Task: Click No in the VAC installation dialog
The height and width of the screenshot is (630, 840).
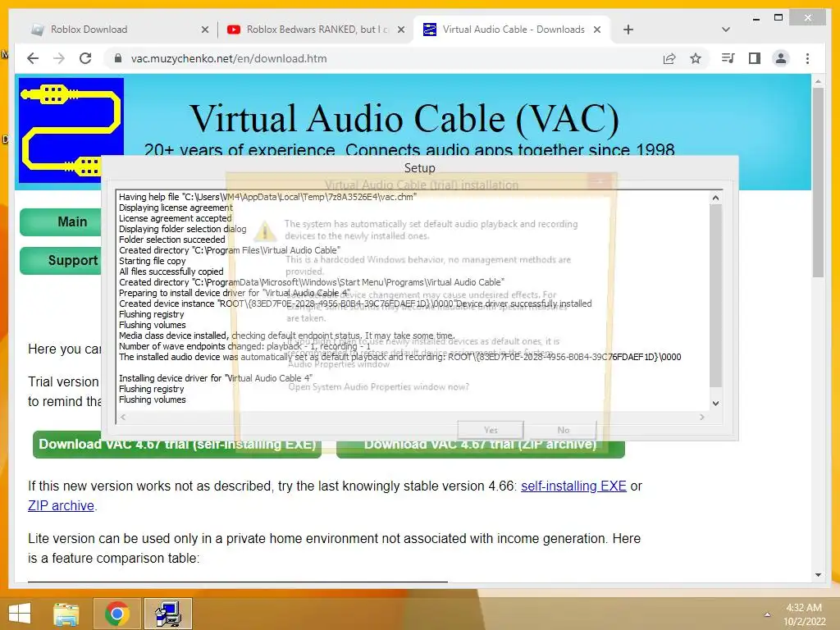Action: pyautogui.click(x=563, y=430)
